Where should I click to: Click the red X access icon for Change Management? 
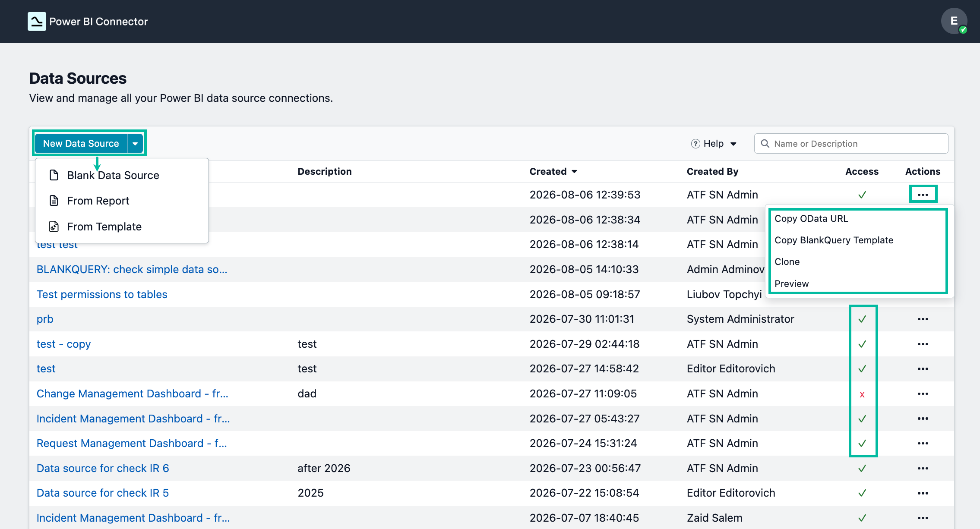(x=862, y=394)
